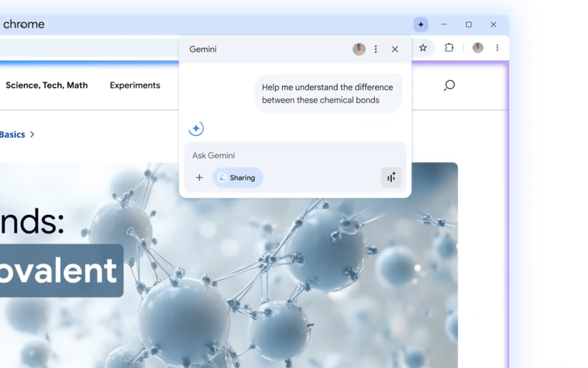Viewport: 588px width, 368px height.
Task: Open Gemini panel more options menu
Action: point(376,49)
